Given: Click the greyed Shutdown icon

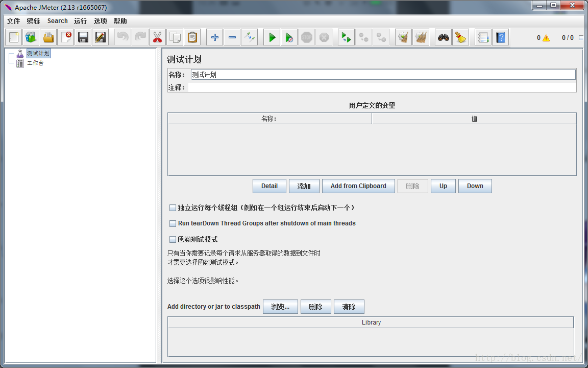Looking at the screenshot, I should pos(324,37).
